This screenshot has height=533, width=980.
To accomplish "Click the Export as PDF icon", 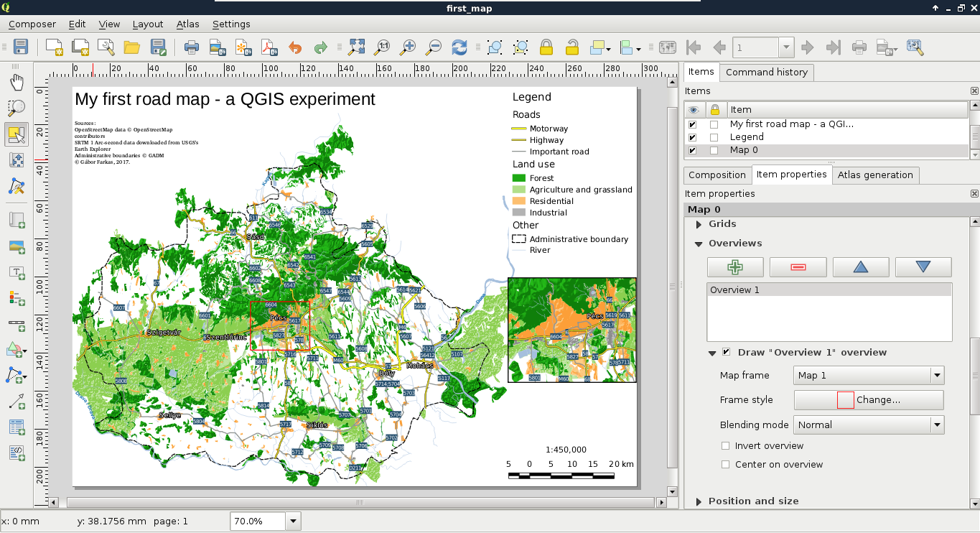I will click(269, 47).
